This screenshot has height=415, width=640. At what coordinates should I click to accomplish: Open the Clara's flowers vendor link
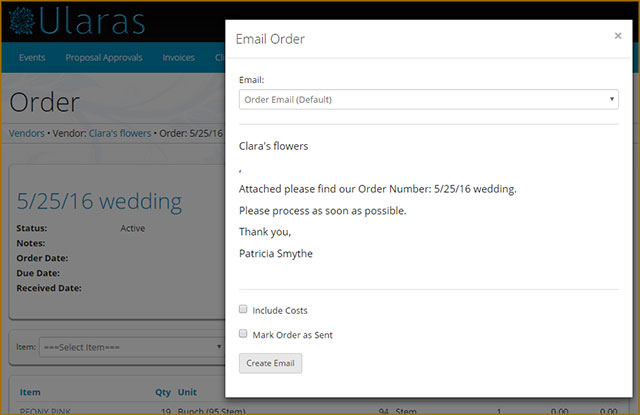[120, 133]
